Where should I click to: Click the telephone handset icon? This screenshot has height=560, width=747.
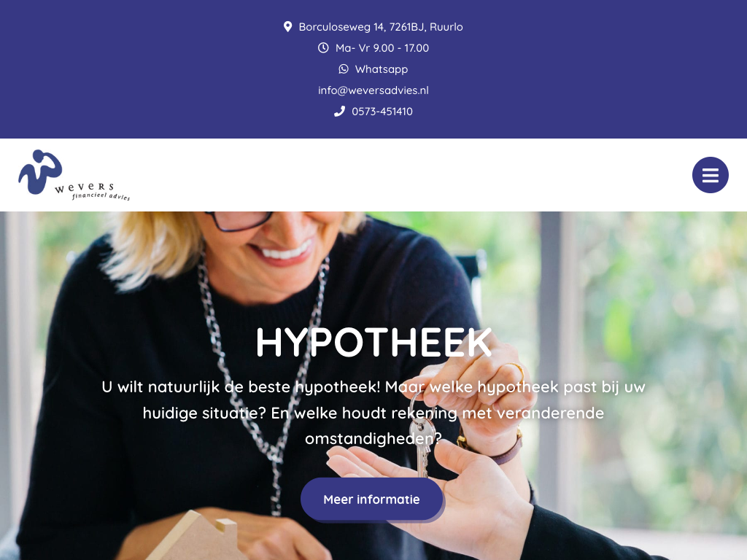pos(339,112)
